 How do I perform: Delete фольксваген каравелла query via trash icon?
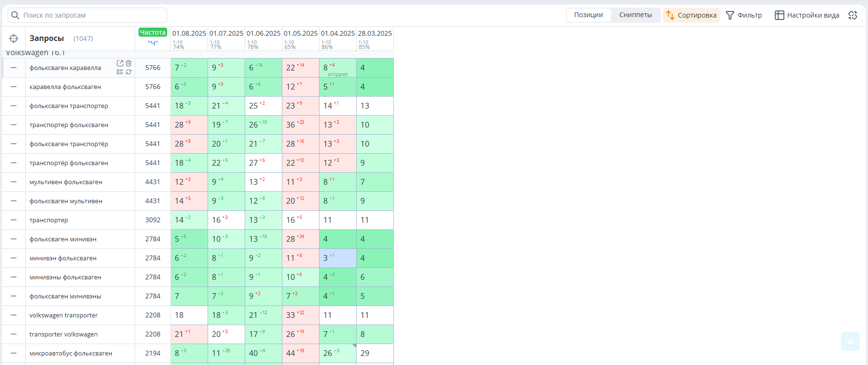point(129,63)
